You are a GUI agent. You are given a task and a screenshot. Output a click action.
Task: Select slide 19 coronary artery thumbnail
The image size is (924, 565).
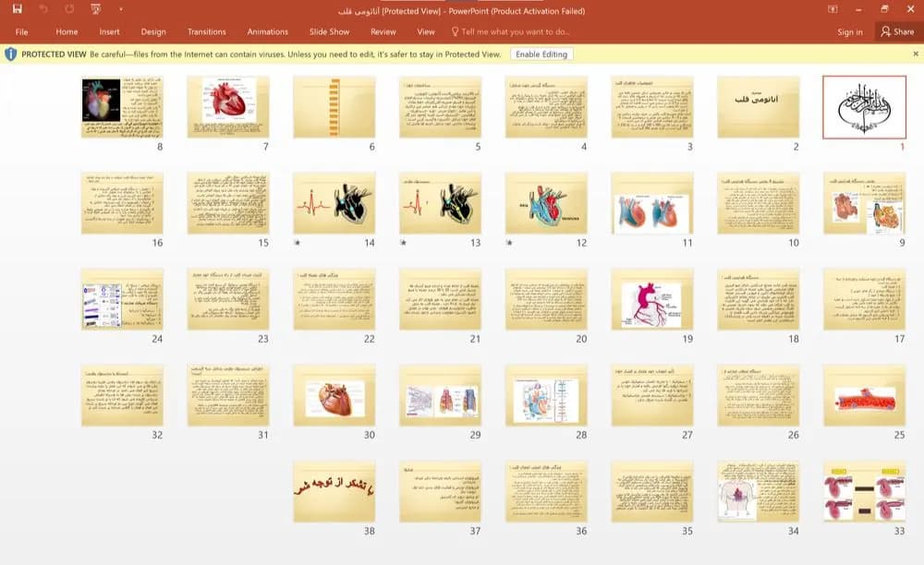(x=651, y=299)
